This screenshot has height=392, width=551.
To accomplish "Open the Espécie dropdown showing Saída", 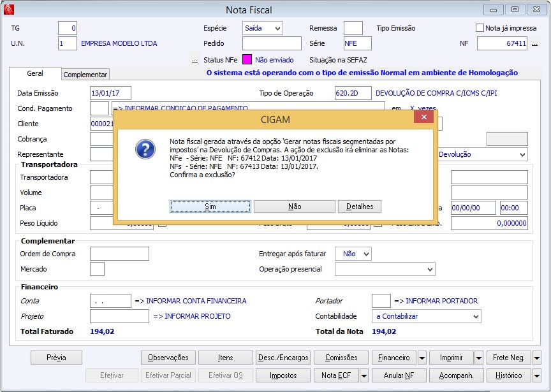I will click(263, 28).
